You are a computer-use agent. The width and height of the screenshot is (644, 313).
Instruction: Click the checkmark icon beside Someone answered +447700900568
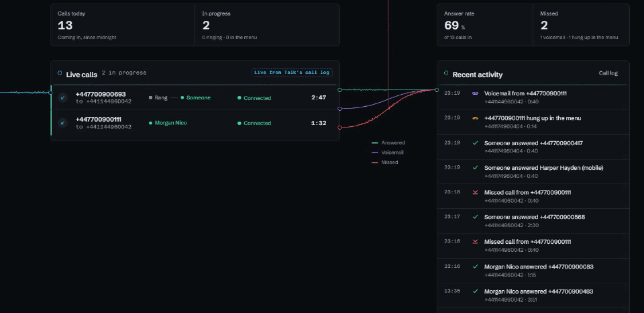coord(475,217)
